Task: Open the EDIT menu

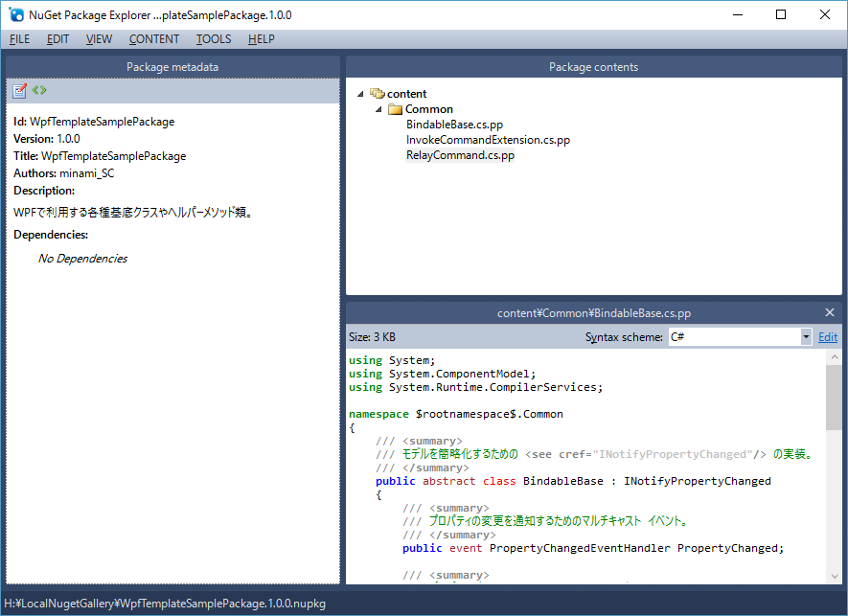Action: pos(57,39)
